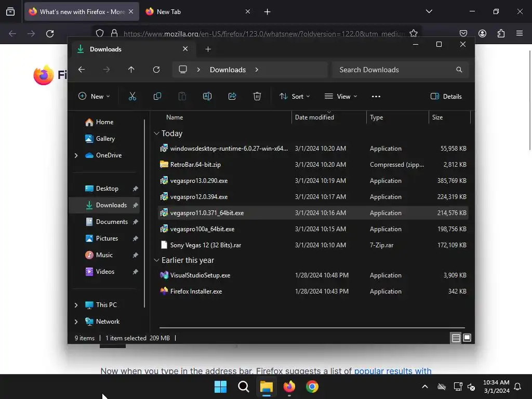532x399 pixels.
Task: Click Chrome icon in the taskbar
Action: pyautogui.click(x=312, y=387)
